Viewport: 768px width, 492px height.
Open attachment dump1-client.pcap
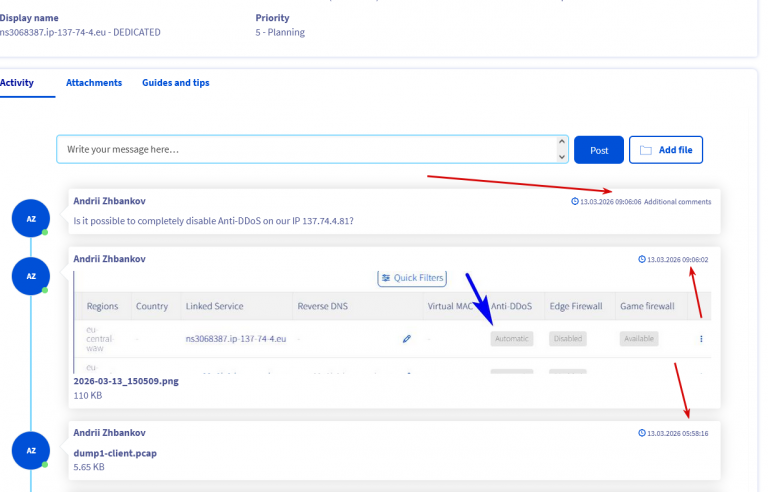pyautogui.click(x=115, y=453)
